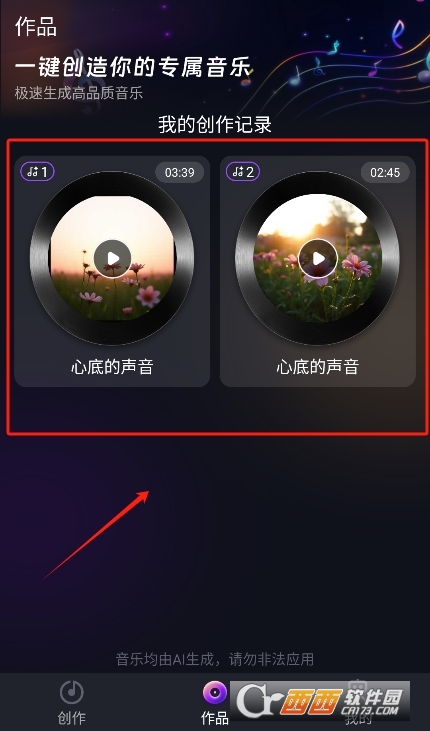The width and height of the screenshot is (430, 731).
Task: Open the second track's vinyl cover
Action: coord(318,258)
